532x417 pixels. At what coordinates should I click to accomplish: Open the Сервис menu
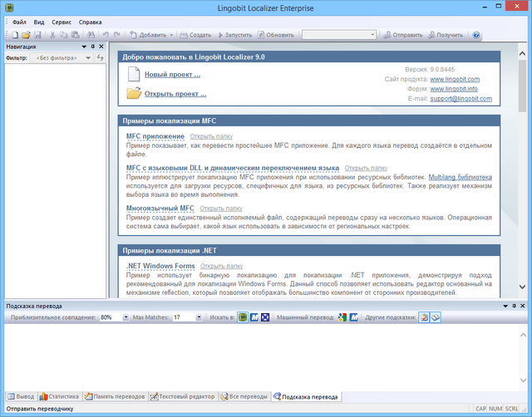tap(61, 21)
